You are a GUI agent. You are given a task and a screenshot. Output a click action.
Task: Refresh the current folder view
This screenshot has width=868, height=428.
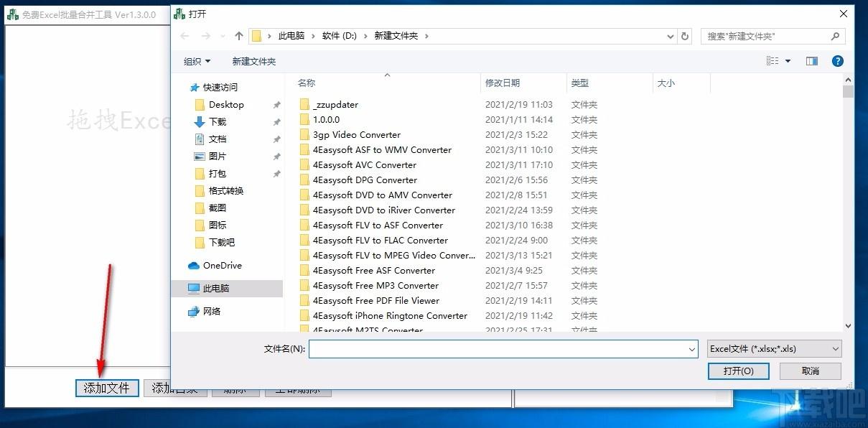pos(685,36)
